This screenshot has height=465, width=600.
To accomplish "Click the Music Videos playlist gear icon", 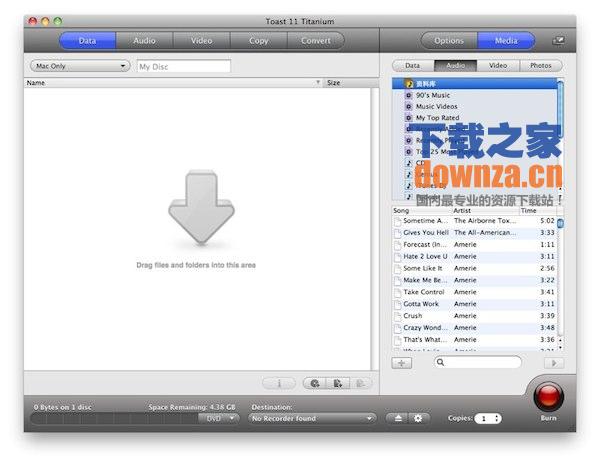I will tap(408, 106).
